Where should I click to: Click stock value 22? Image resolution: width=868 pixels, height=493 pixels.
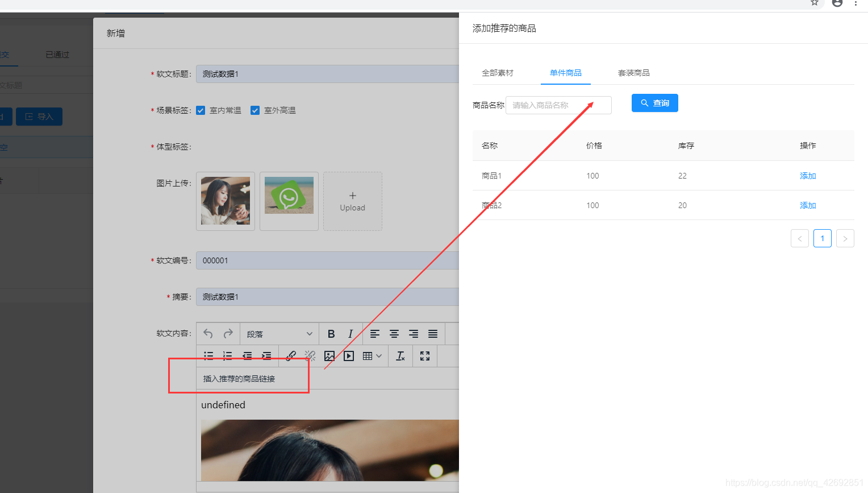click(682, 176)
